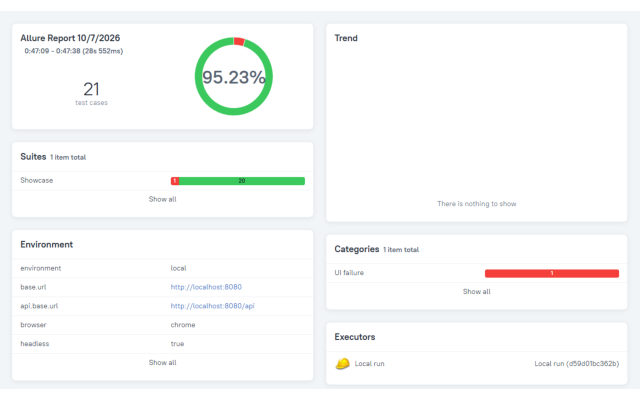Select the UI failure category row
This screenshot has height=400, width=640.
tap(476, 273)
